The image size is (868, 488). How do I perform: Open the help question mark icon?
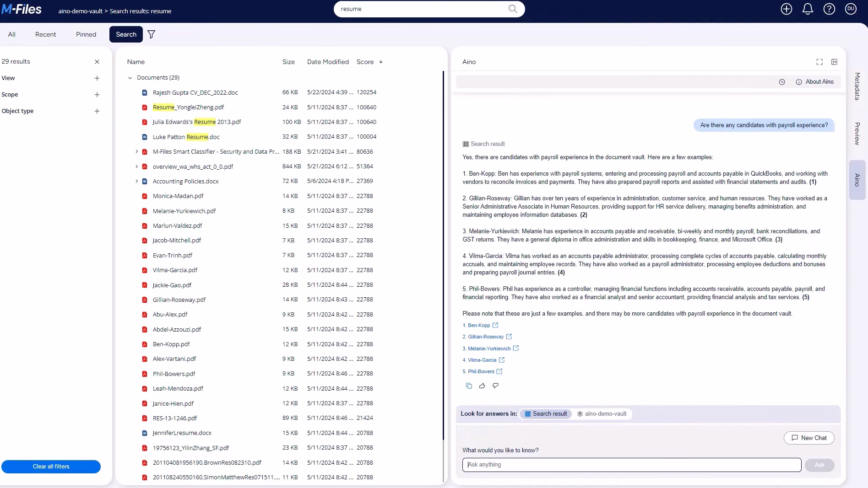pos(829,9)
